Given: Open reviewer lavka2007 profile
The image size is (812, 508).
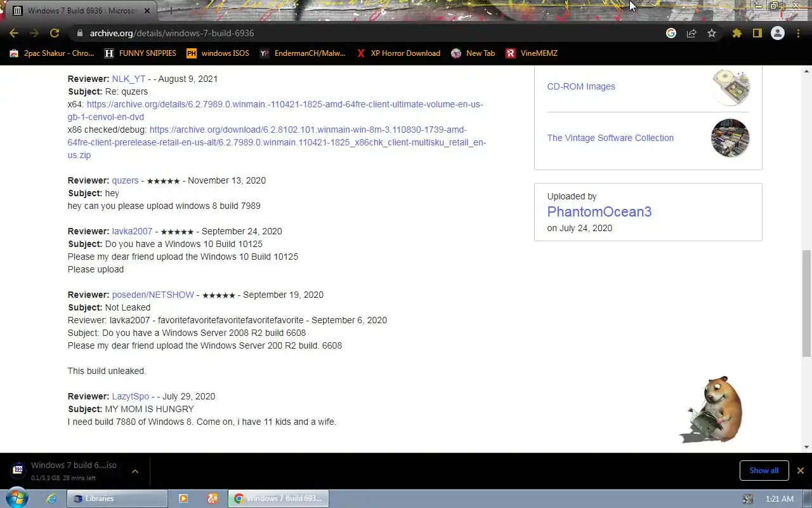Looking at the screenshot, I should (132, 231).
